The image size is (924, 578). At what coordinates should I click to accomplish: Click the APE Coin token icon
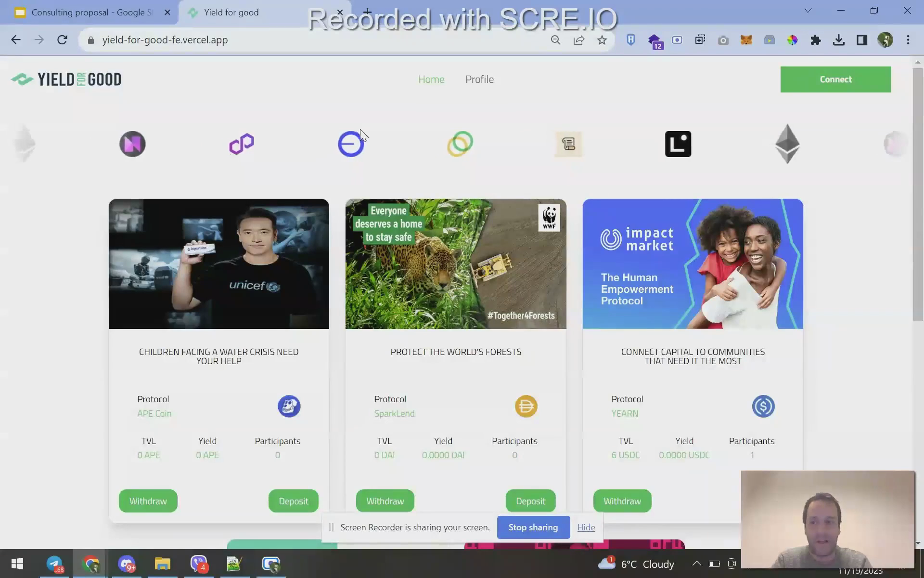point(289,406)
